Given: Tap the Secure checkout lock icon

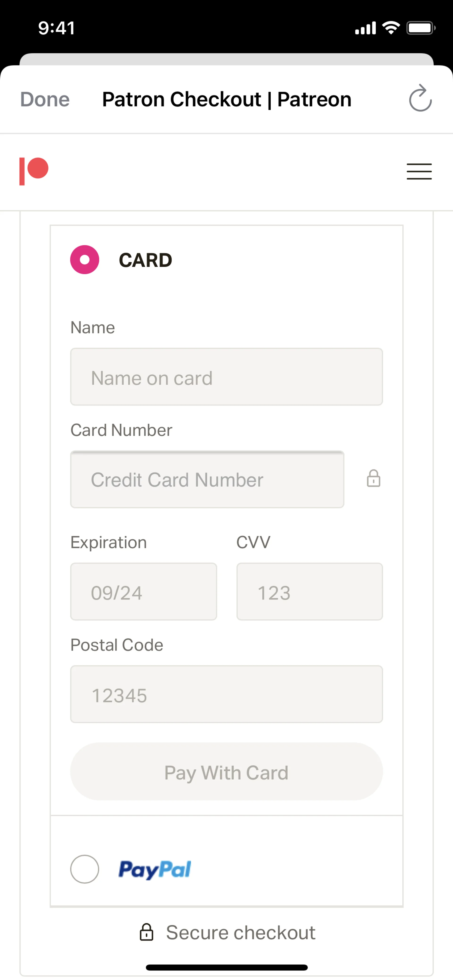Looking at the screenshot, I should (147, 932).
